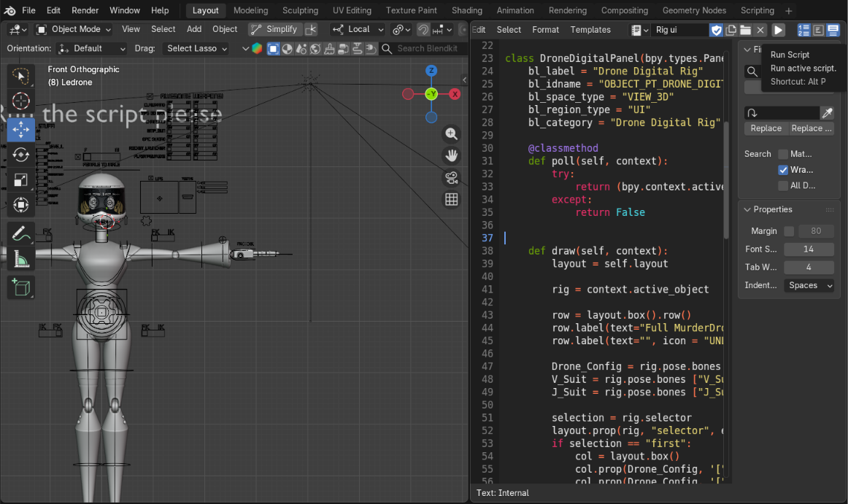The height and width of the screenshot is (504, 848).
Task: Switch to the Scripting workspace tab
Action: [758, 10]
